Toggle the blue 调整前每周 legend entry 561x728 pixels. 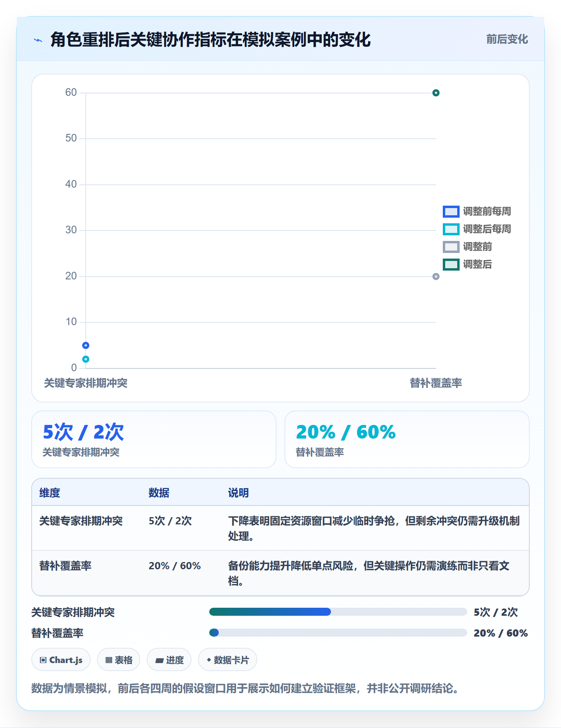[x=477, y=211]
